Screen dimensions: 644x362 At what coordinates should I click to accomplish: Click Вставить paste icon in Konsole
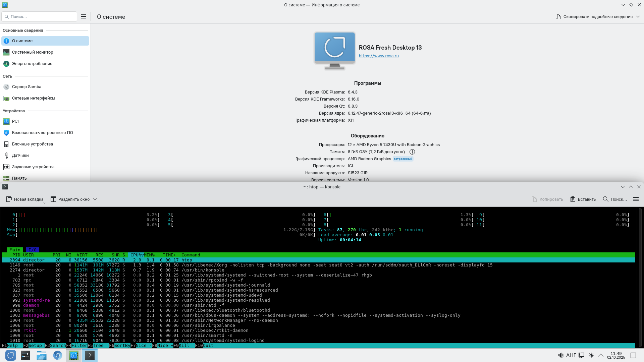point(573,199)
